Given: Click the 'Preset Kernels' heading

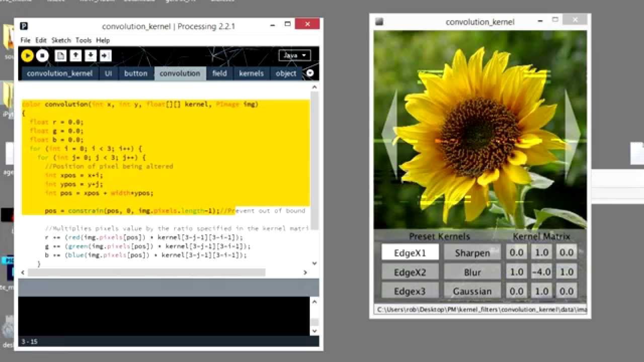Looking at the screenshot, I should point(439,236).
